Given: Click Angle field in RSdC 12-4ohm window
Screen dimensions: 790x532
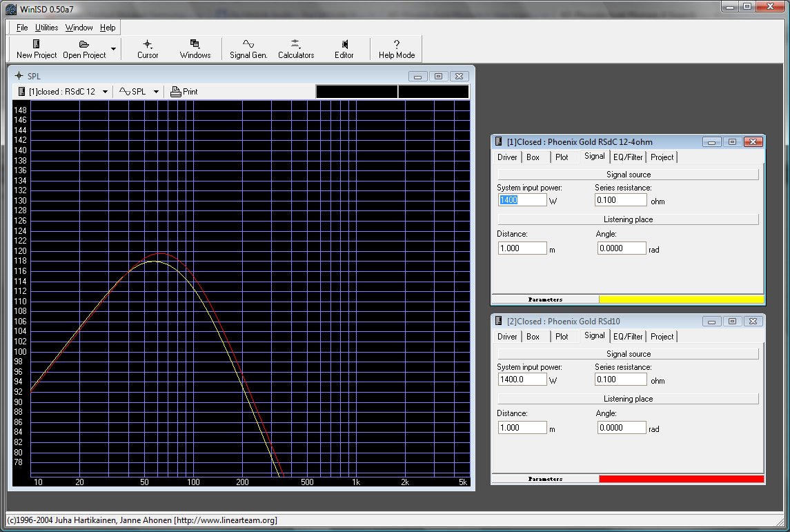Looking at the screenshot, I should click(621, 248).
